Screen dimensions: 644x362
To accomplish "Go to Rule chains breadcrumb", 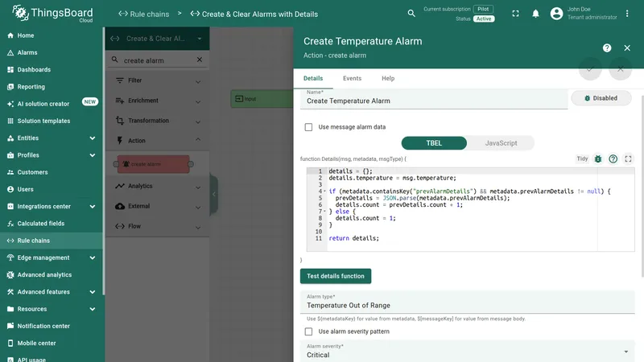I will click(144, 14).
